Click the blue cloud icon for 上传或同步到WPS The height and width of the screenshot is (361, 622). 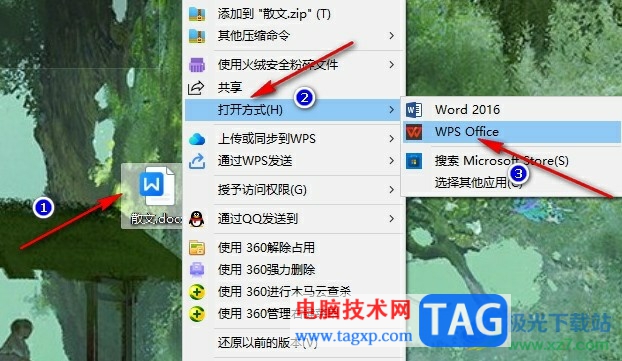197,139
